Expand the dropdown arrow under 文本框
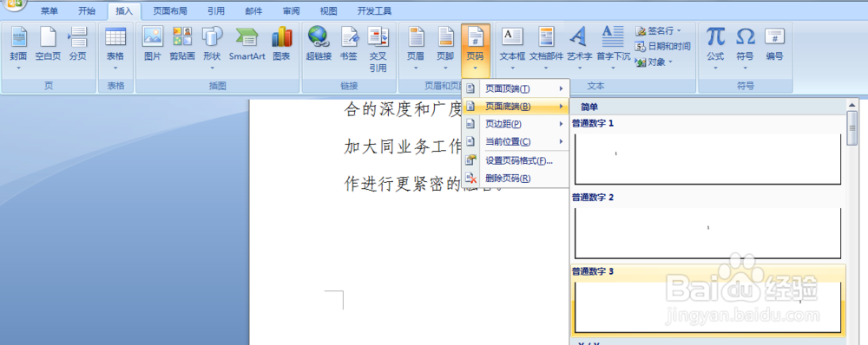Image resolution: width=868 pixels, height=345 pixels. coord(512,68)
